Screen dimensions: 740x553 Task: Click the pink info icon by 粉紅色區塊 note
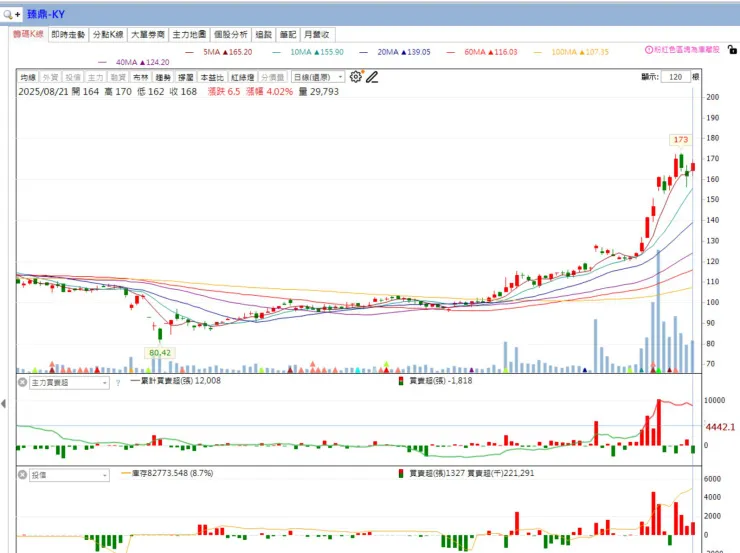tap(648, 50)
